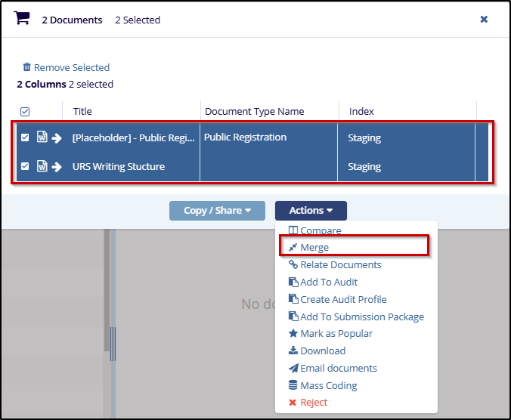Open the Copy / Share dropdown
This screenshot has height=420, width=511.
(x=217, y=211)
